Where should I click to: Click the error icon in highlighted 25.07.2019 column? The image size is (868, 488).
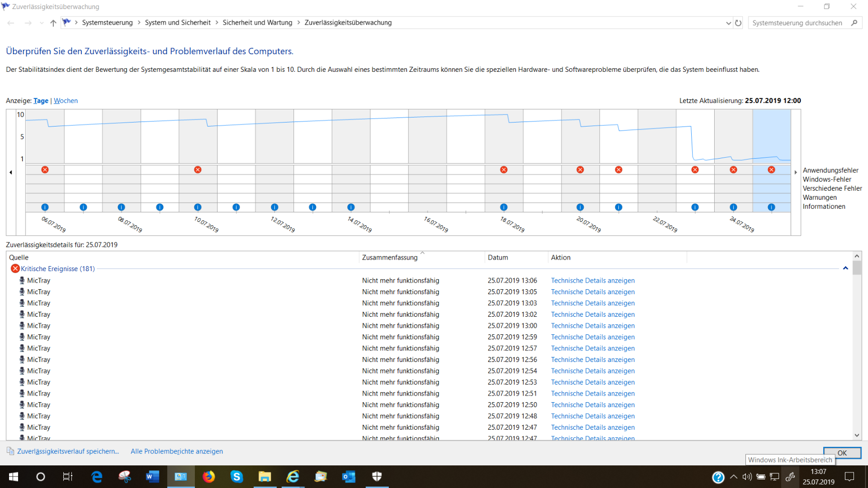coord(772,170)
